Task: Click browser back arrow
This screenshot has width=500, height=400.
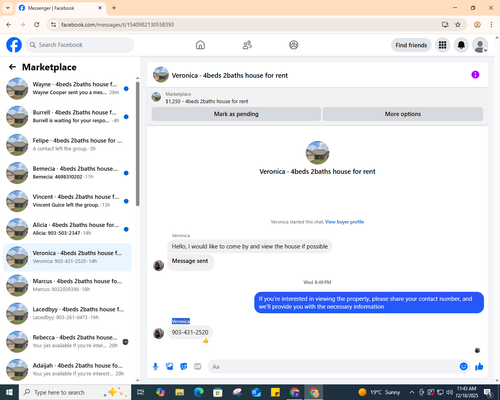Action: pos(9,25)
